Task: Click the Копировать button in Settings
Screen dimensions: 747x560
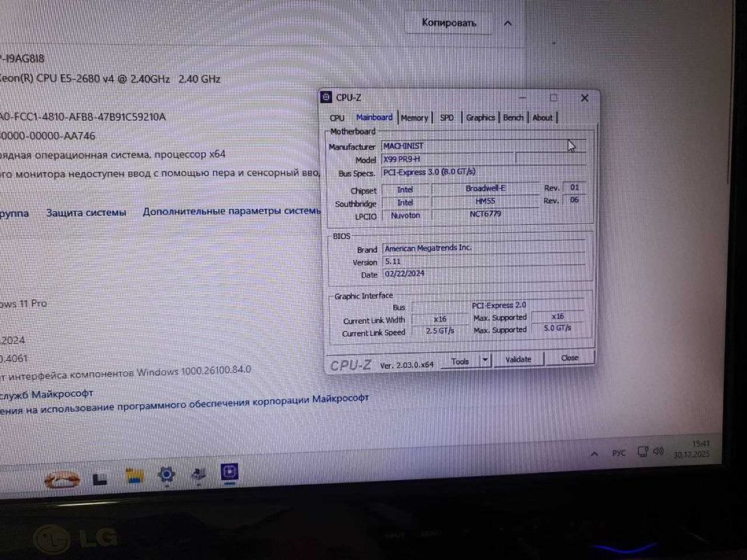Action: pos(449,23)
